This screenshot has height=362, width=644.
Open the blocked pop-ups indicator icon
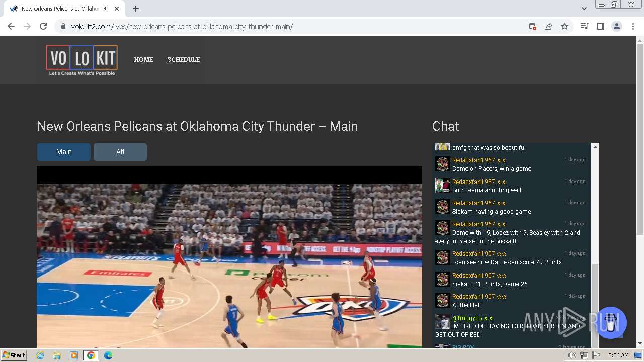point(532,26)
